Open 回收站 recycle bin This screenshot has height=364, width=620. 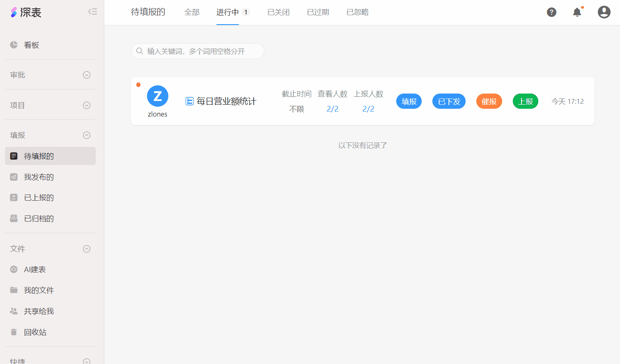[35, 332]
